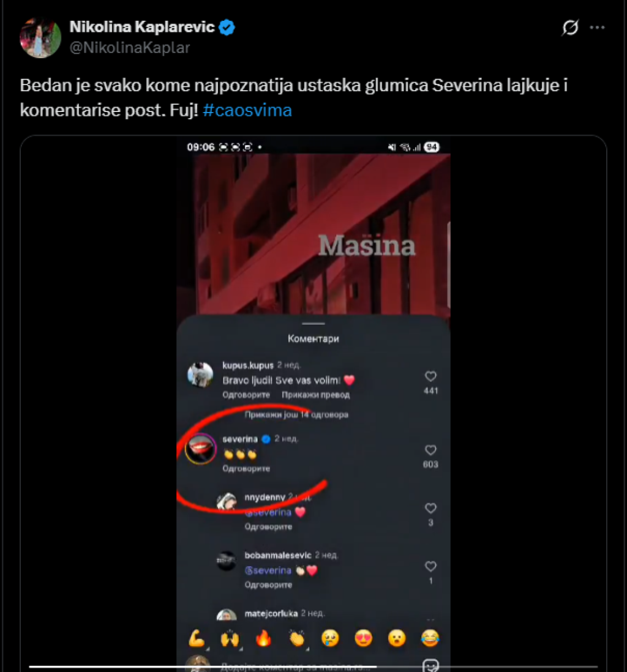The height and width of the screenshot is (672, 627).
Task: Click 'Одговорите' under the severina comment
Action: (x=246, y=468)
